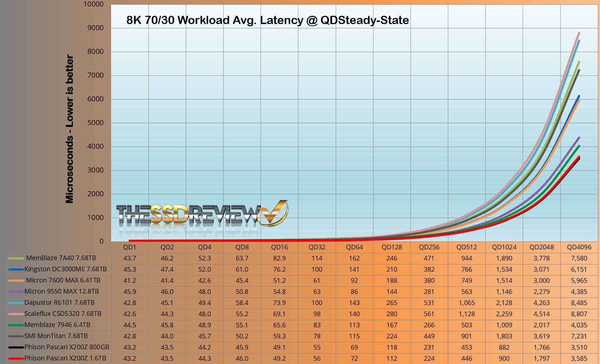Viewport: 600px width, 364px height.
Task: Select Micron 7600 MAX's QD1 value 41.2
Action: (x=130, y=281)
